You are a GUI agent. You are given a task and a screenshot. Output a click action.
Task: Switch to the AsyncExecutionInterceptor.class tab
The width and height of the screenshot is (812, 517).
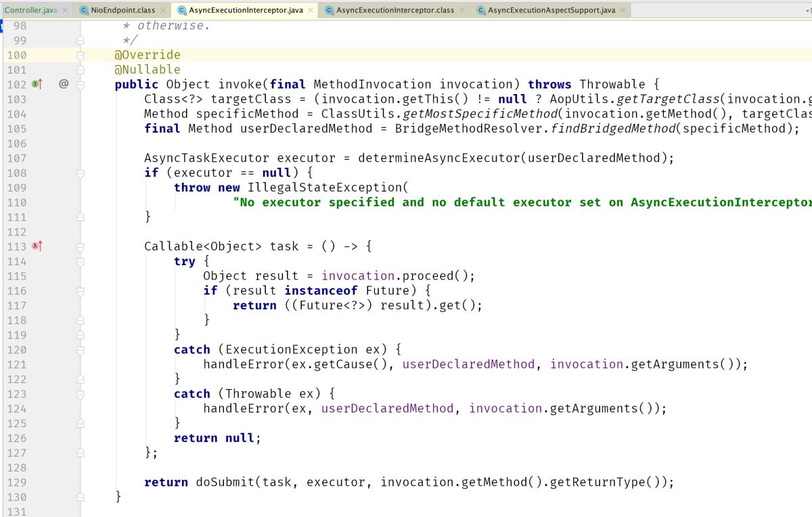[x=395, y=10]
